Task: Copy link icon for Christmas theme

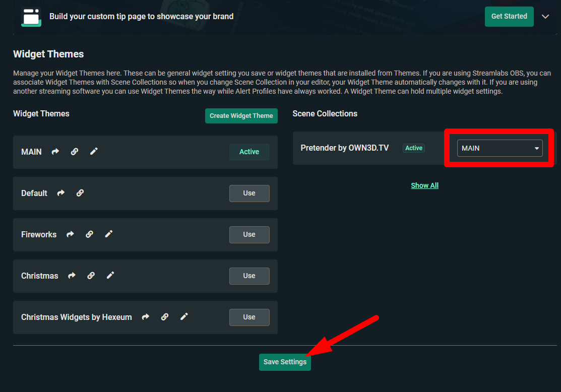Action: (x=91, y=276)
